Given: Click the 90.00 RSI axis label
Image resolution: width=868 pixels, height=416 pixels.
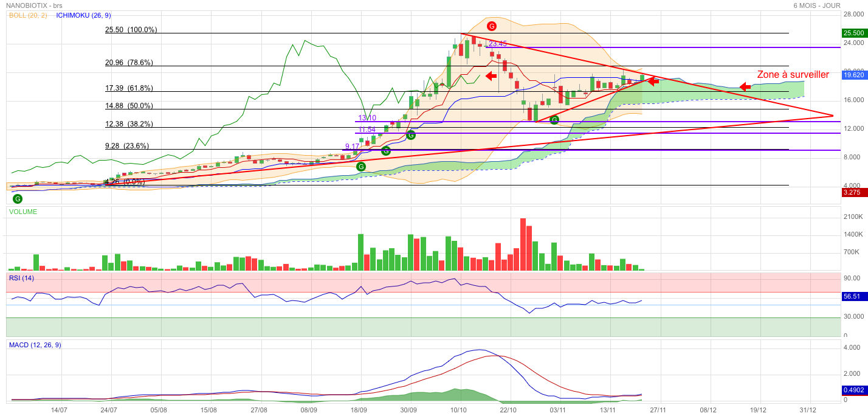Looking at the screenshot, I should click(852, 278).
